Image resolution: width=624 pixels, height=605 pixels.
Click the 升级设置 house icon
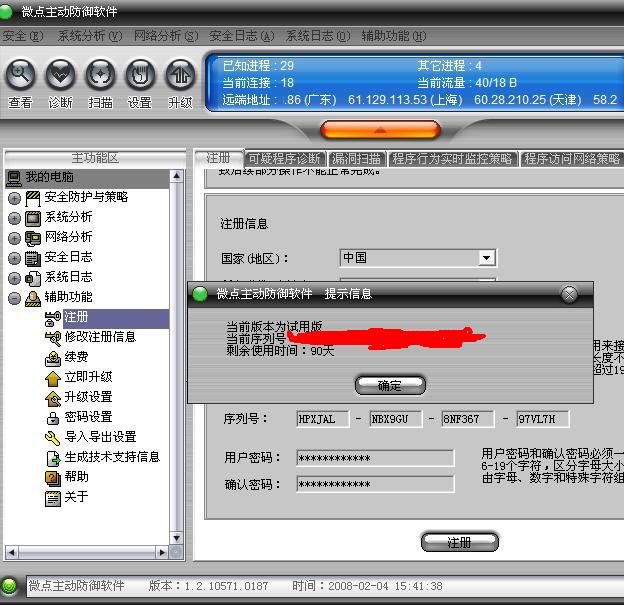53,398
